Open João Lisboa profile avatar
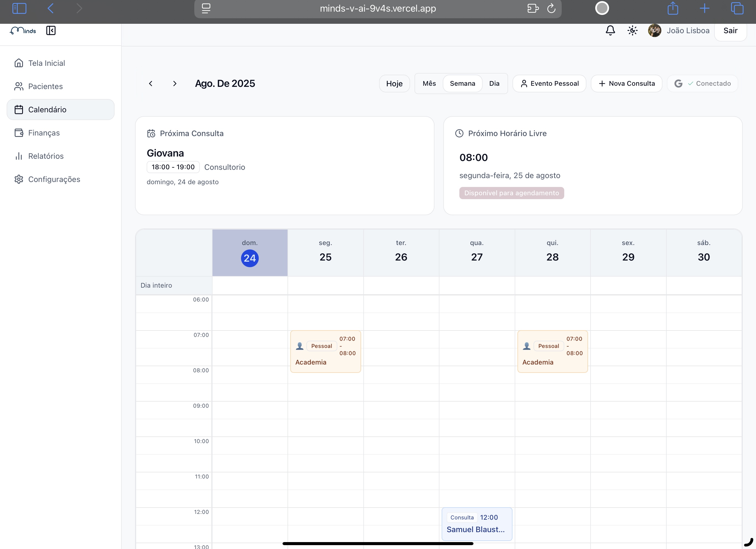756x549 pixels. point(655,31)
